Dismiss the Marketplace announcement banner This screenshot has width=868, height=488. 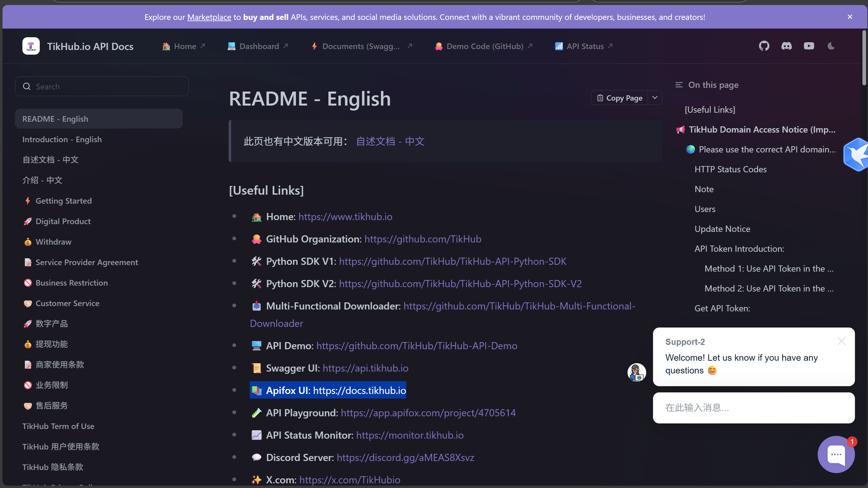[x=850, y=17]
